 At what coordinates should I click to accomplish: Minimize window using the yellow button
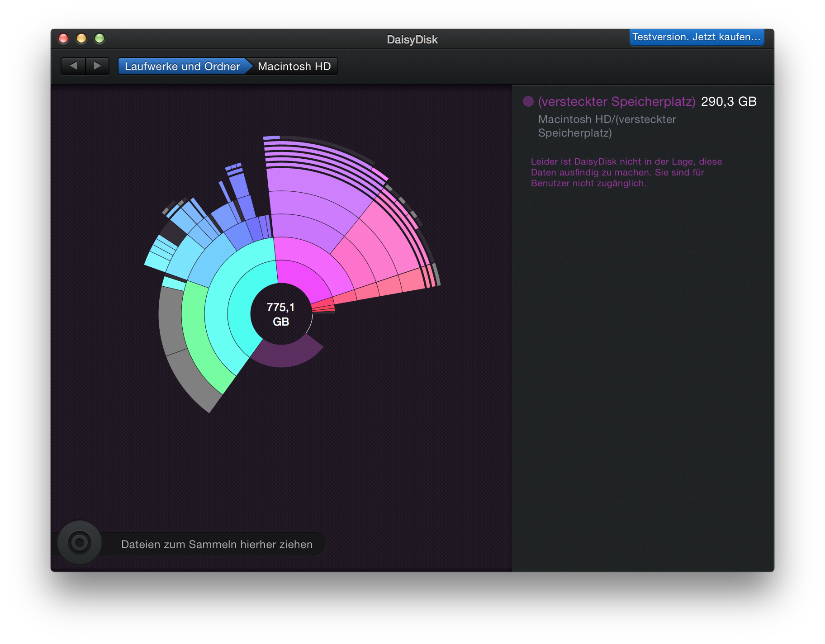coord(81,38)
